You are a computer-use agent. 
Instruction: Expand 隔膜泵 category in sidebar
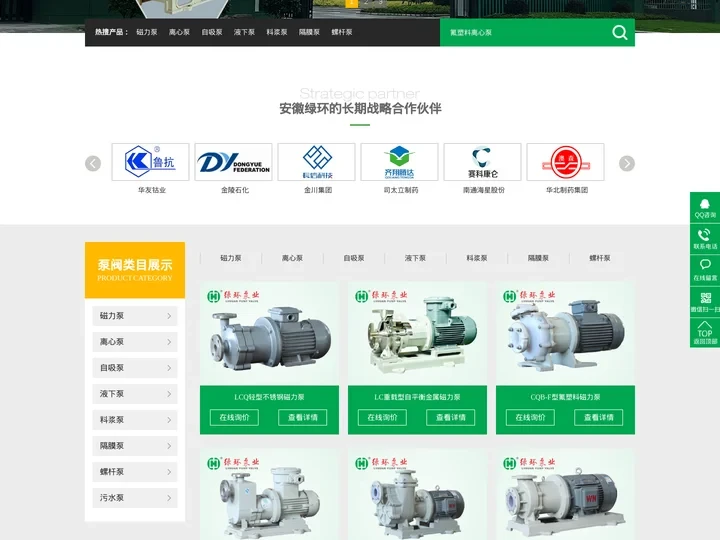135,445
